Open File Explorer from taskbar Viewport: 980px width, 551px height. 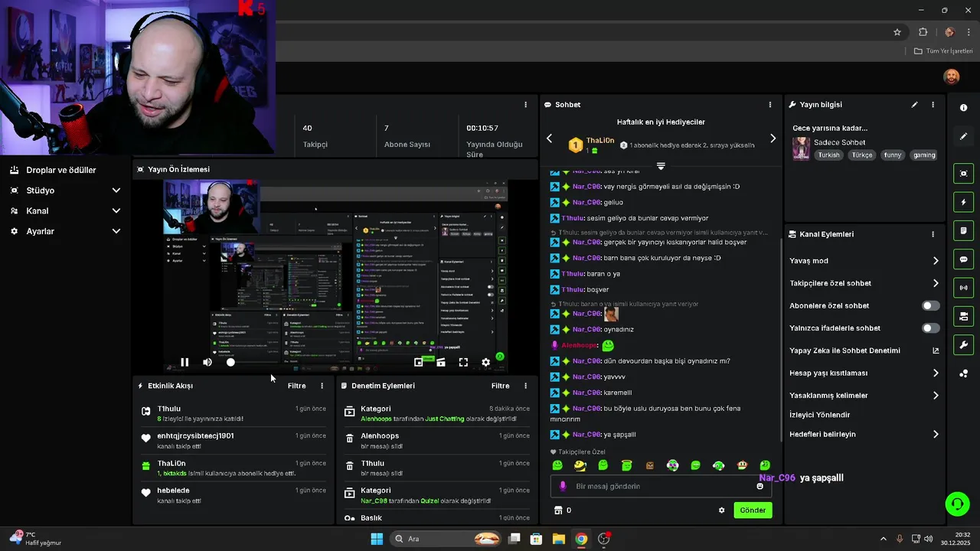point(558,539)
